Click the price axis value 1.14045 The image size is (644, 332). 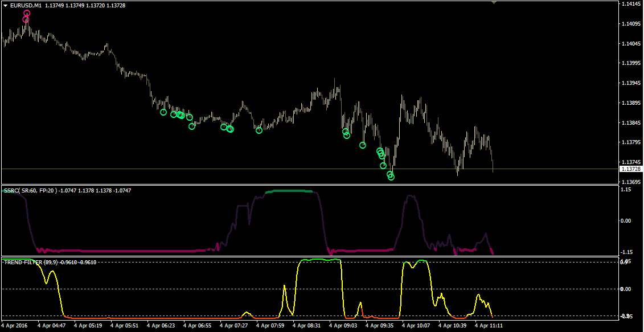click(x=630, y=43)
